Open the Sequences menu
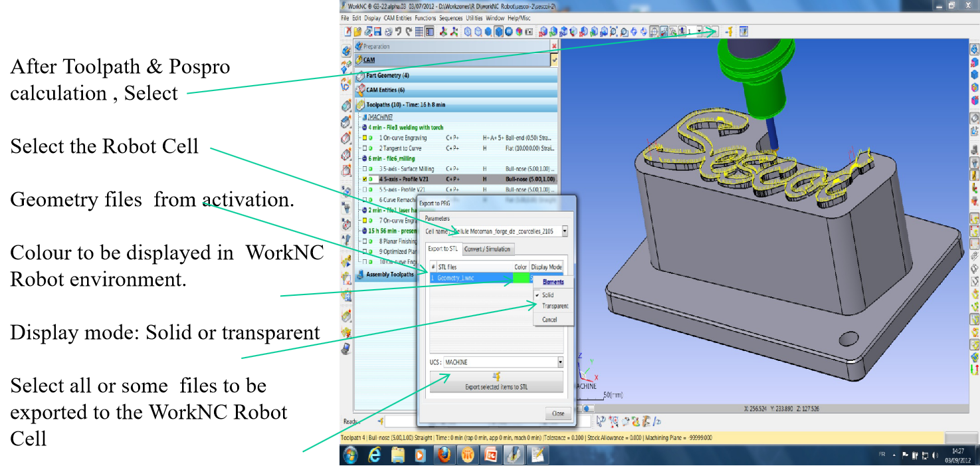The height and width of the screenshot is (466, 980). (x=451, y=18)
